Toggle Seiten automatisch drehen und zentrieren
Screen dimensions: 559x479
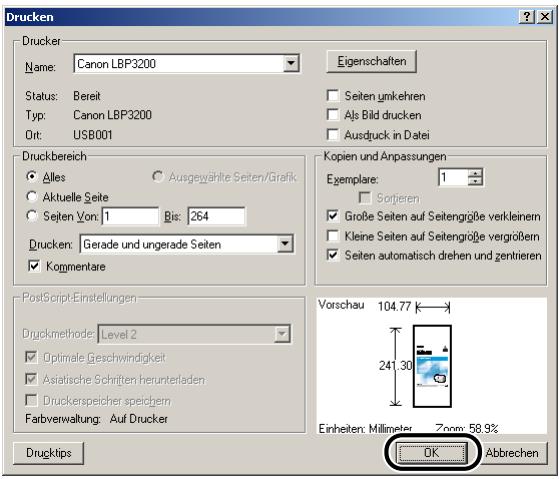pos(333,255)
